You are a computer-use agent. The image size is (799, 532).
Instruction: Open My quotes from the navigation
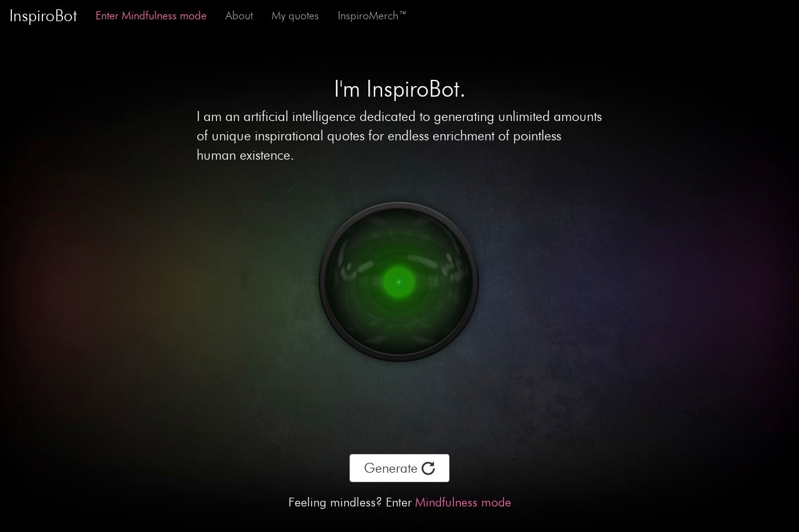coord(295,16)
